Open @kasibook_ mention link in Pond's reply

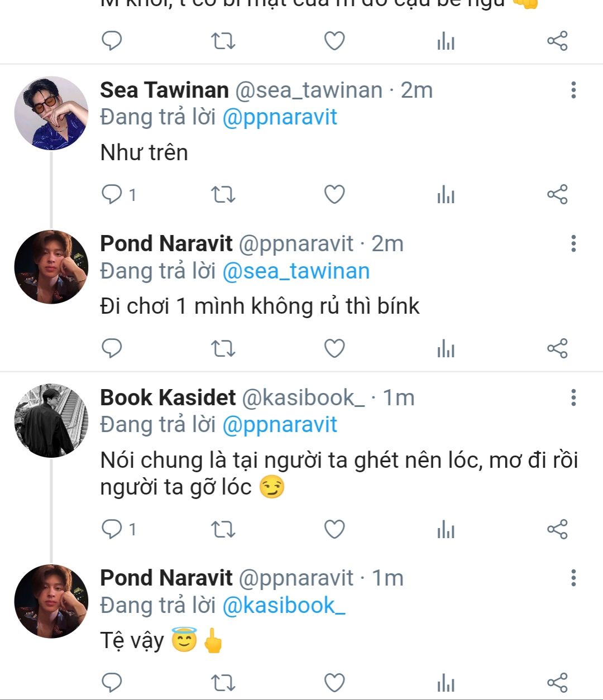click(284, 606)
